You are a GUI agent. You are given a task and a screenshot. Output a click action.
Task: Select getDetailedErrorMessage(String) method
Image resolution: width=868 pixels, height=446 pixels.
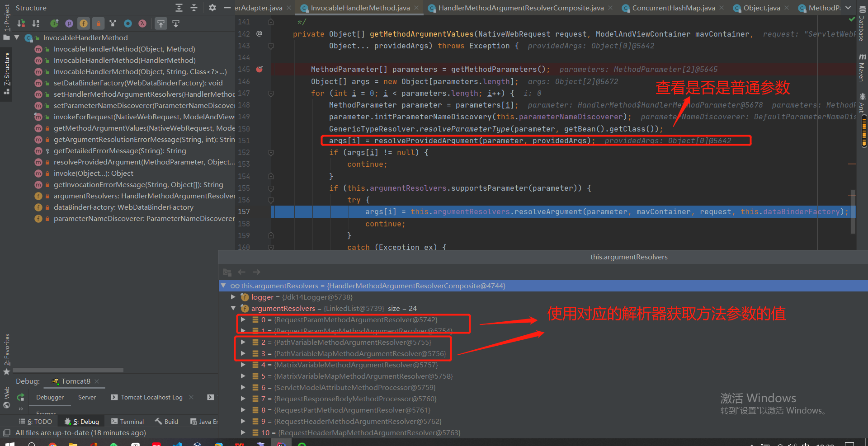pos(120,150)
